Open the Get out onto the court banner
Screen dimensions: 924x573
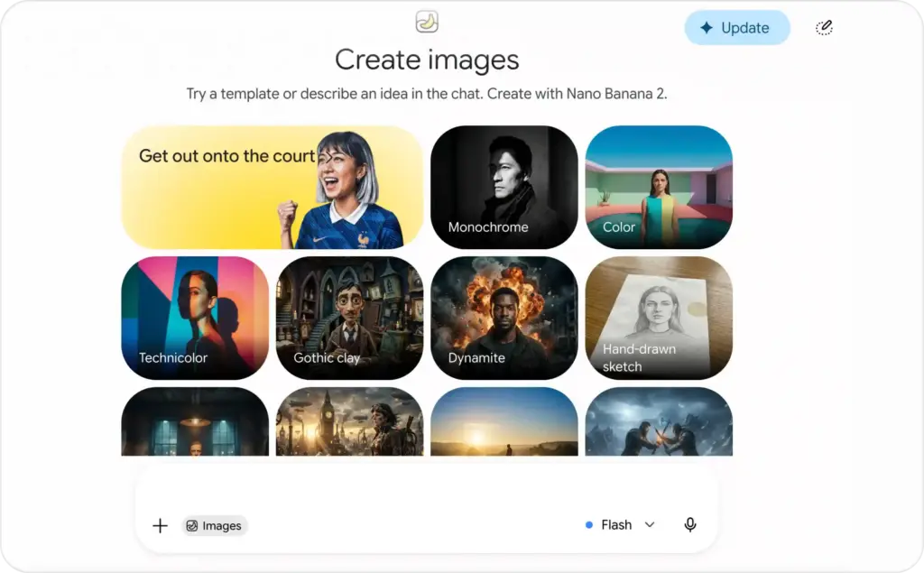[x=273, y=188]
